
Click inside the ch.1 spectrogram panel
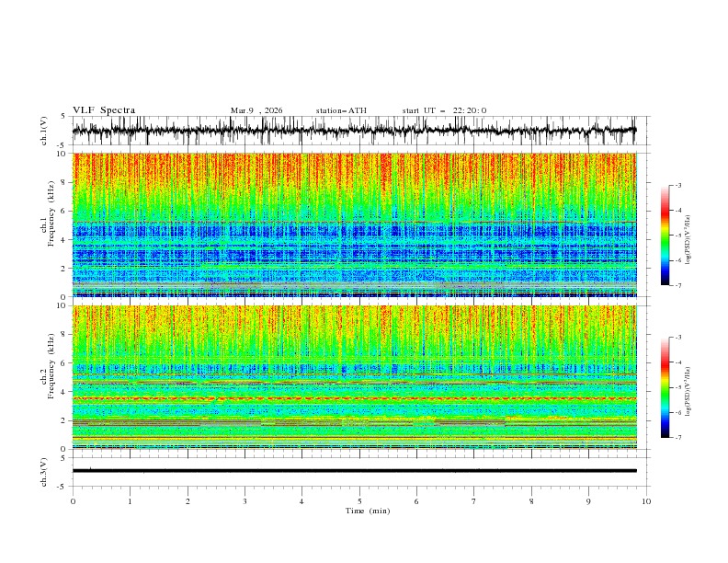[x=355, y=224]
